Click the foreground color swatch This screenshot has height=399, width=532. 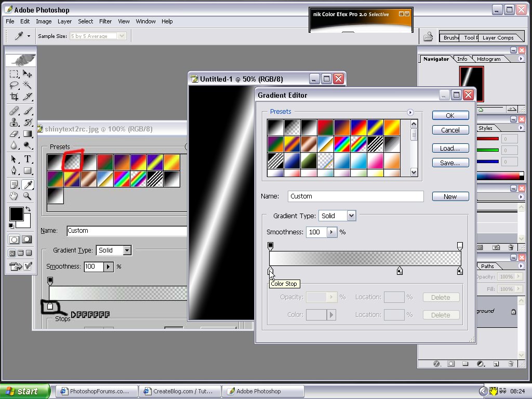click(x=16, y=214)
